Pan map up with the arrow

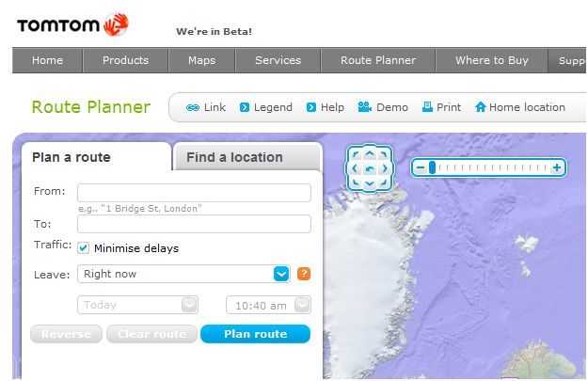click(370, 153)
